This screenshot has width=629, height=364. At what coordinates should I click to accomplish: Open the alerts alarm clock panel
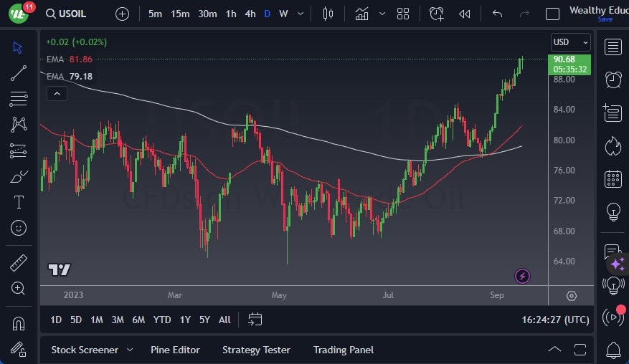click(613, 80)
